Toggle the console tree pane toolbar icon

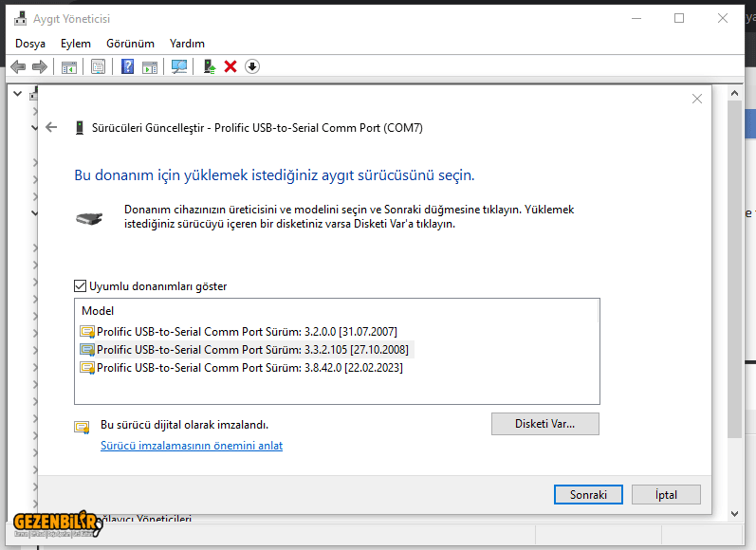click(69, 67)
